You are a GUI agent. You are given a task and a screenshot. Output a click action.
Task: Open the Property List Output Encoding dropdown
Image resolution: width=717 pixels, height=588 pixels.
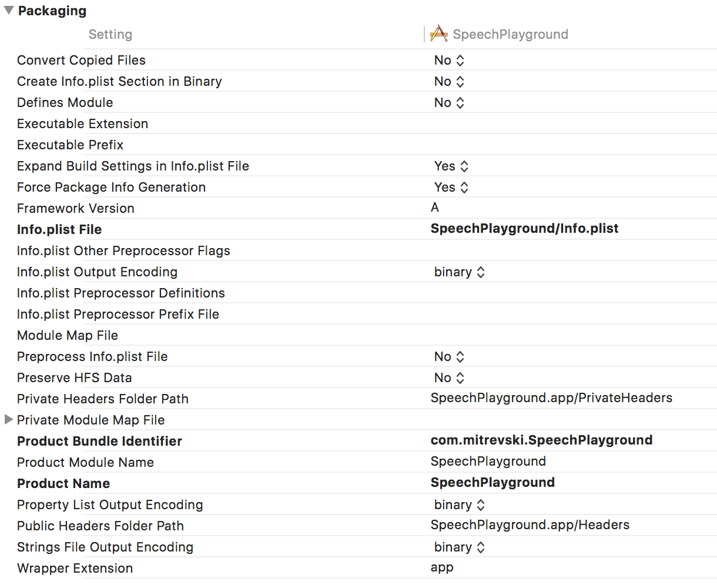[x=481, y=505]
